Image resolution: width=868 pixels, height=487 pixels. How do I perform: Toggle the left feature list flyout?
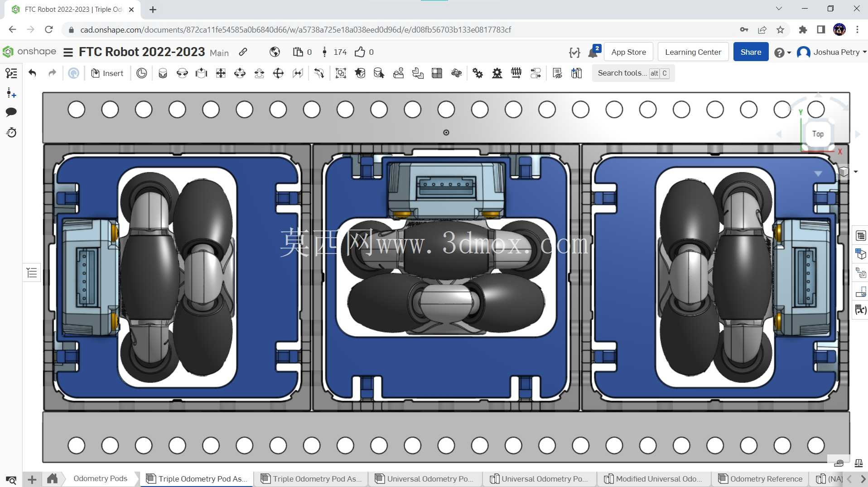click(x=32, y=273)
